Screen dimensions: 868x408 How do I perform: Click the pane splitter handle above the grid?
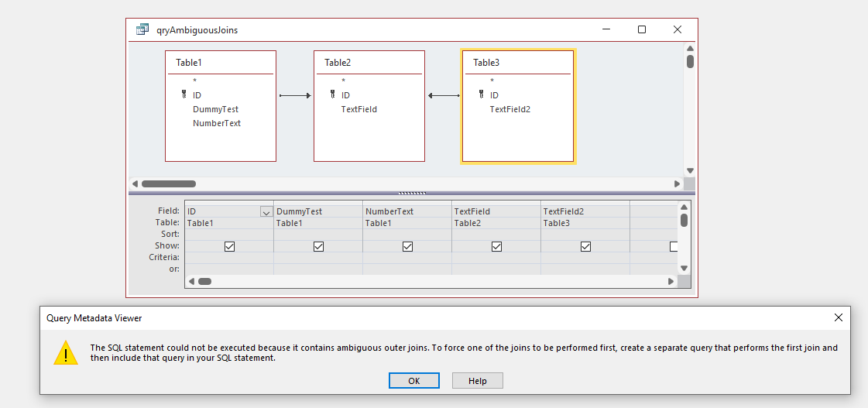[412, 194]
